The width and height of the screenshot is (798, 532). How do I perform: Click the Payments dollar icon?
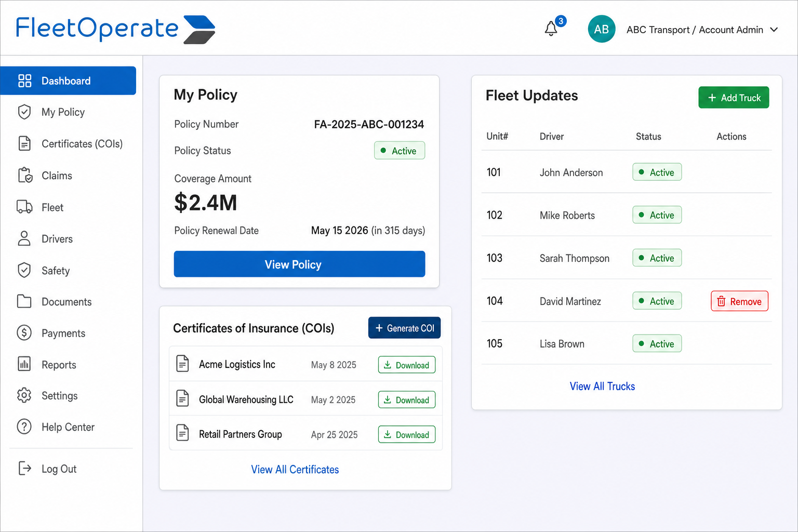(24, 332)
